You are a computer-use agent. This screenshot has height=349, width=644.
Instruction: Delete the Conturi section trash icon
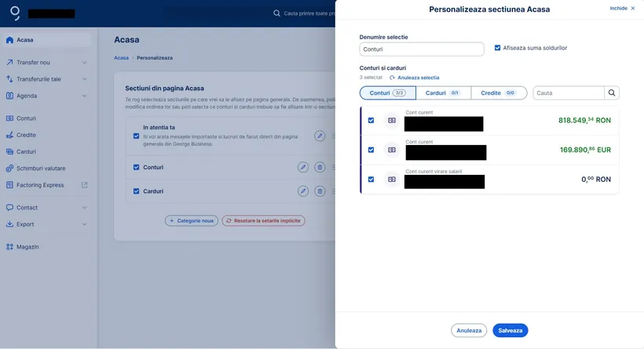point(320,167)
